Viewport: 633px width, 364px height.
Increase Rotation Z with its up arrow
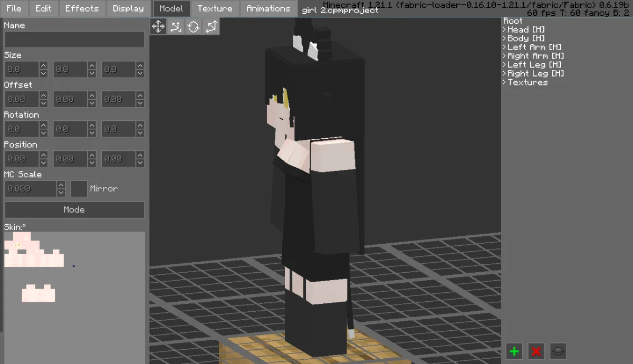click(140, 126)
